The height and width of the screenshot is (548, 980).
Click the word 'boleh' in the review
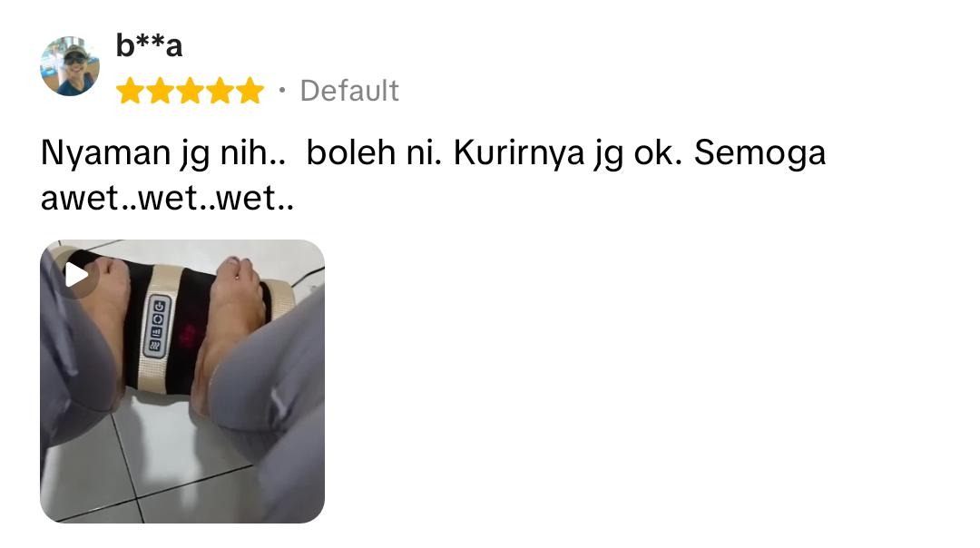coord(351,153)
